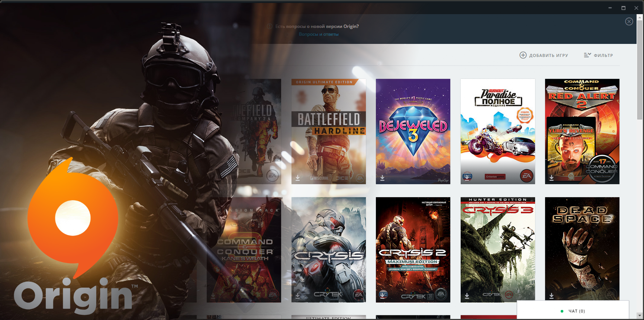644x320 pixels.
Task: Click the ДОБАВИТЬ ИГРУ label
Action: click(x=548, y=55)
